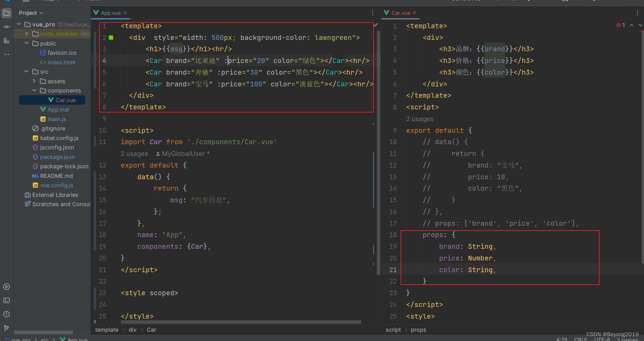
Task: Open the Project tool window icon
Action: (7, 13)
